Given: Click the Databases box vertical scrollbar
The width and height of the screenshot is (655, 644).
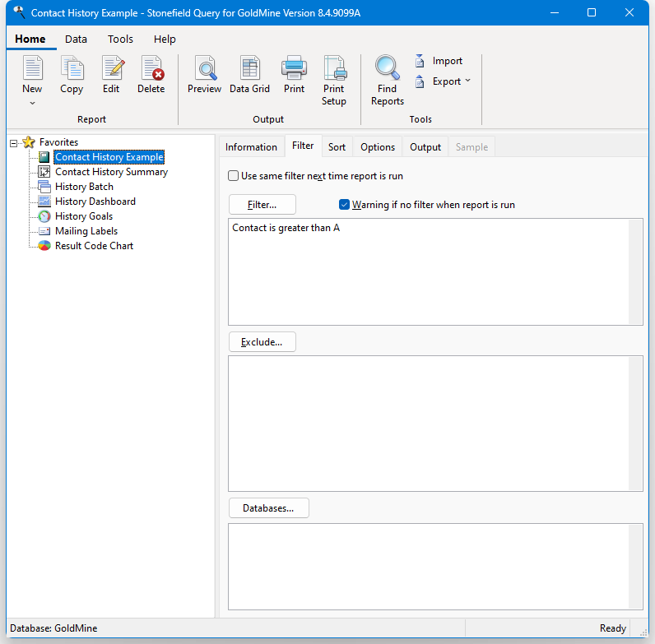Looking at the screenshot, I should coord(635,567).
